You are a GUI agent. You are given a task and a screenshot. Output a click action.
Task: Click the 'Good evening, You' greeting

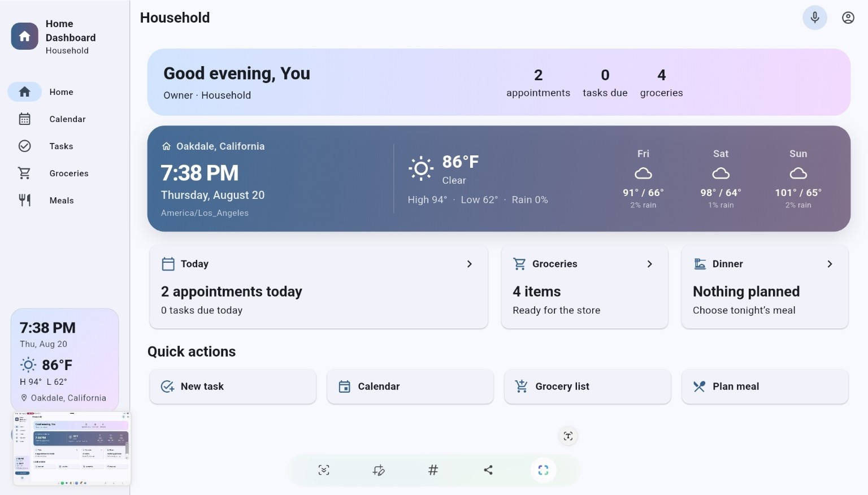point(237,73)
